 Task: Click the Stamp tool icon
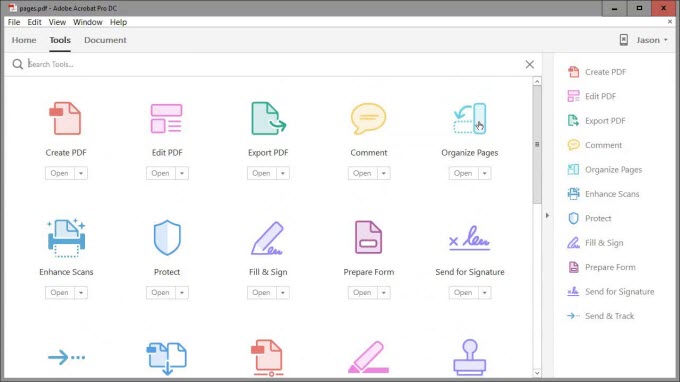coord(470,357)
